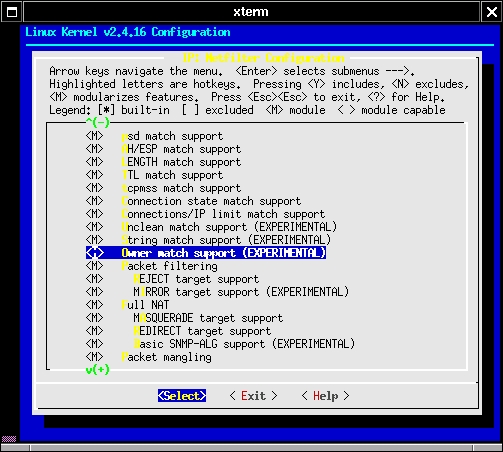Screen dimensions: 503x452
Task: Select LENGTH match support entry
Action: tap(181, 162)
